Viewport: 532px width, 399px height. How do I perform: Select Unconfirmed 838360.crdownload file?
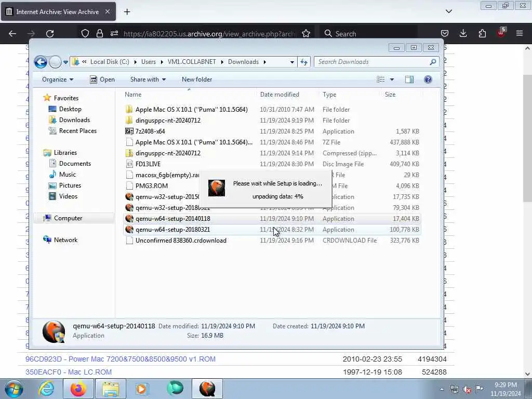272,241
